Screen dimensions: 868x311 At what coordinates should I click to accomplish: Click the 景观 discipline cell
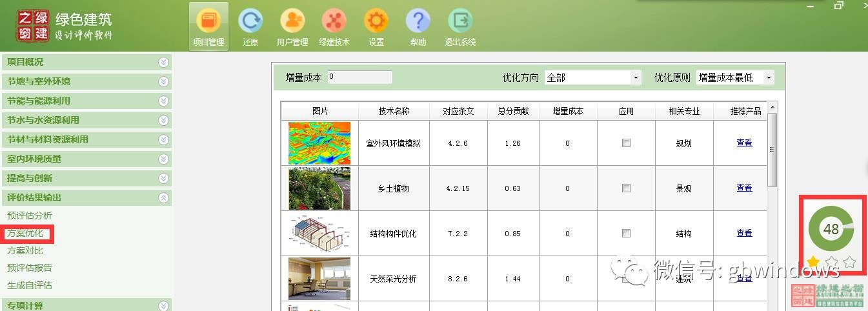point(684,188)
